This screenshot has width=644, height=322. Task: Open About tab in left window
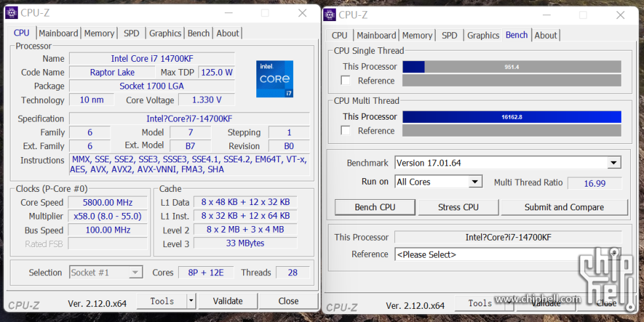click(227, 34)
